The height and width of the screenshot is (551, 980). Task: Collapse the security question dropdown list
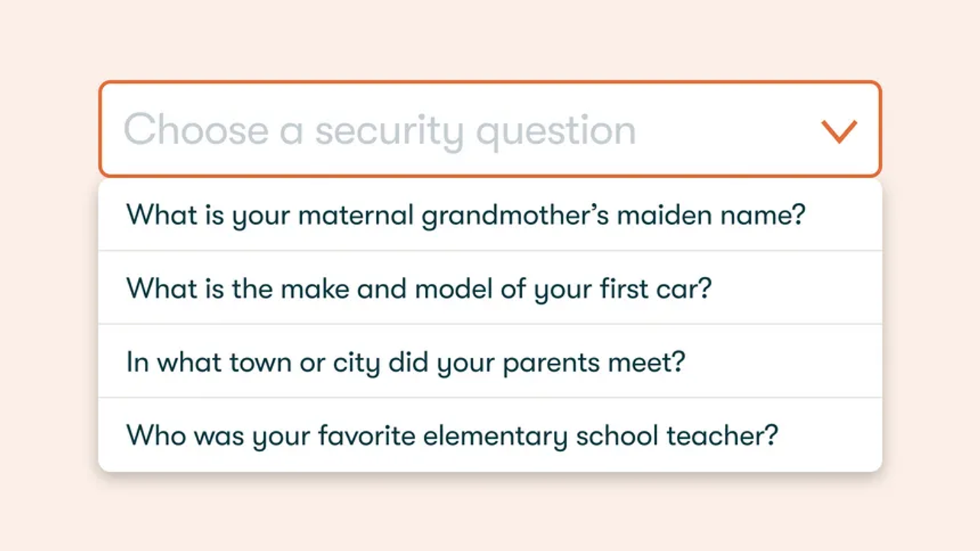838,131
